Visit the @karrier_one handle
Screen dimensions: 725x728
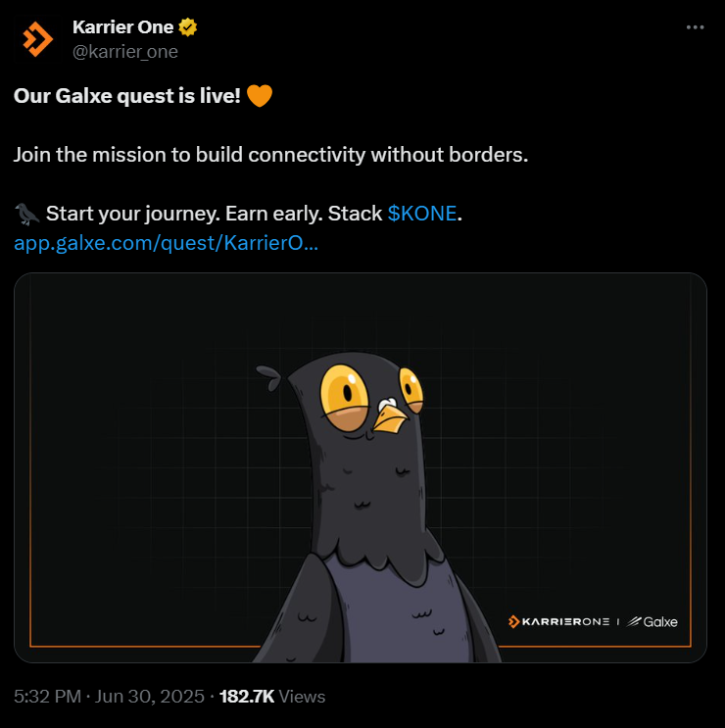point(125,52)
